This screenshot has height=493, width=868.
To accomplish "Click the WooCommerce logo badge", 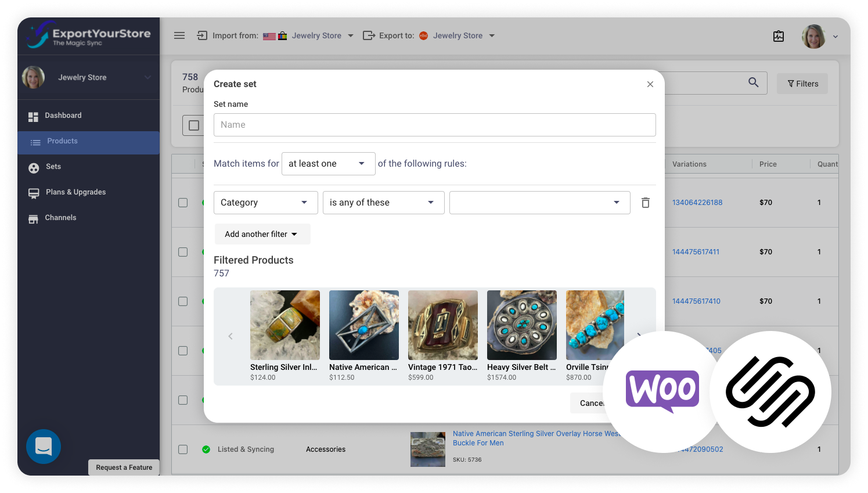I will pos(662,391).
